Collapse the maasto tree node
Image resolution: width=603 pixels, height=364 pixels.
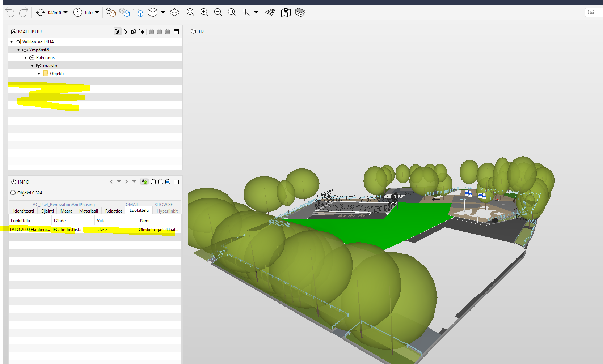click(x=32, y=66)
